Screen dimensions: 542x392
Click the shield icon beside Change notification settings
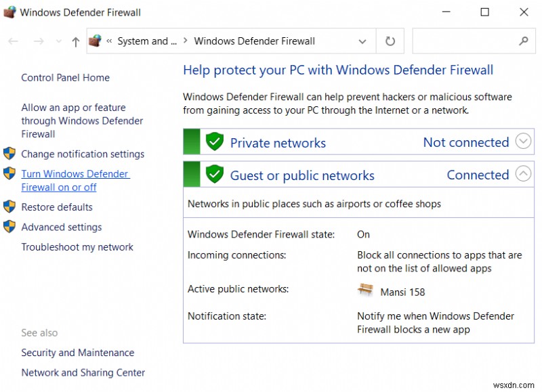pyautogui.click(x=9, y=154)
